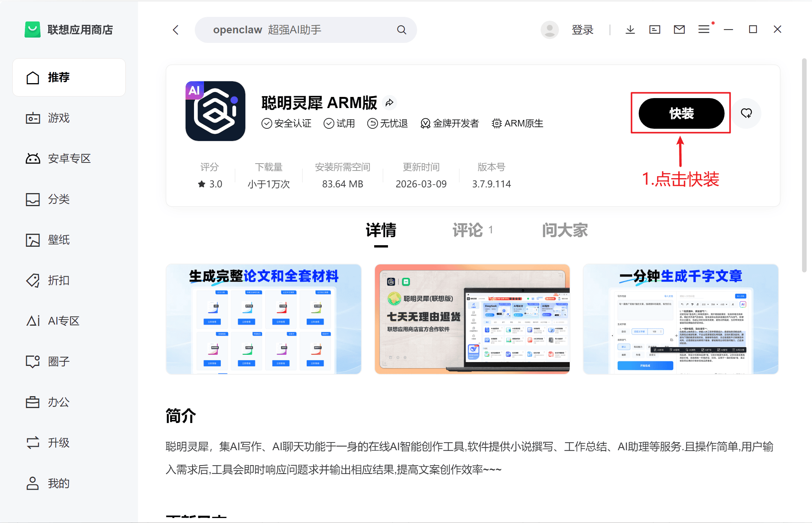812x523 pixels.
Task: Click the 安全认证 badge
Action: (x=286, y=123)
